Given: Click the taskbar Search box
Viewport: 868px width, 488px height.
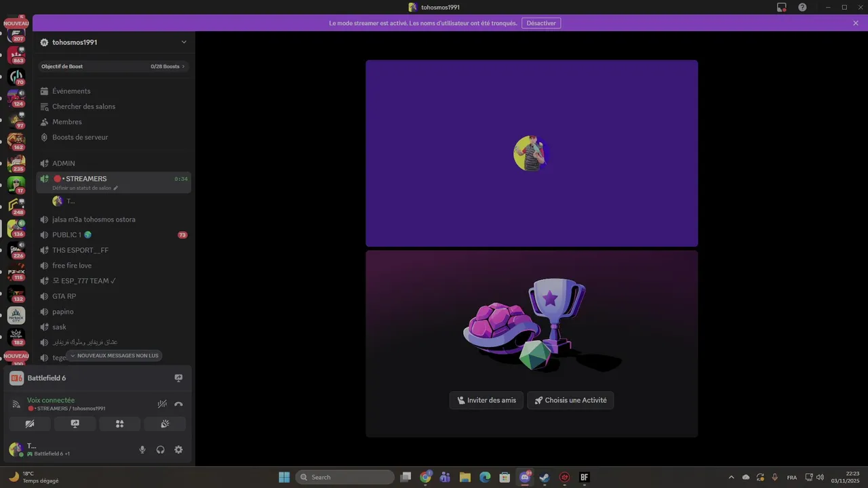Looking at the screenshot, I should click(x=345, y=477).
